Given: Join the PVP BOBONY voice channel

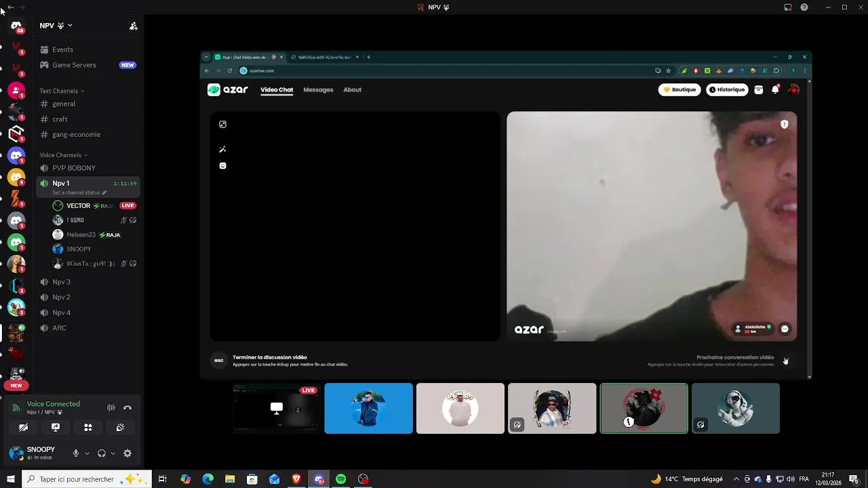Looking at the screenshot, I should pyautogui.click(x=88, y=168).
